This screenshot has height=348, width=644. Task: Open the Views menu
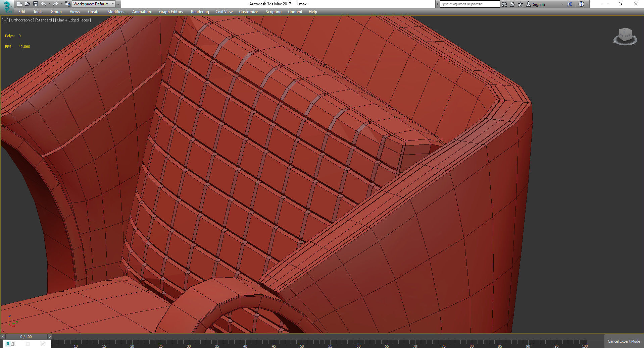[x=75, y=12]
